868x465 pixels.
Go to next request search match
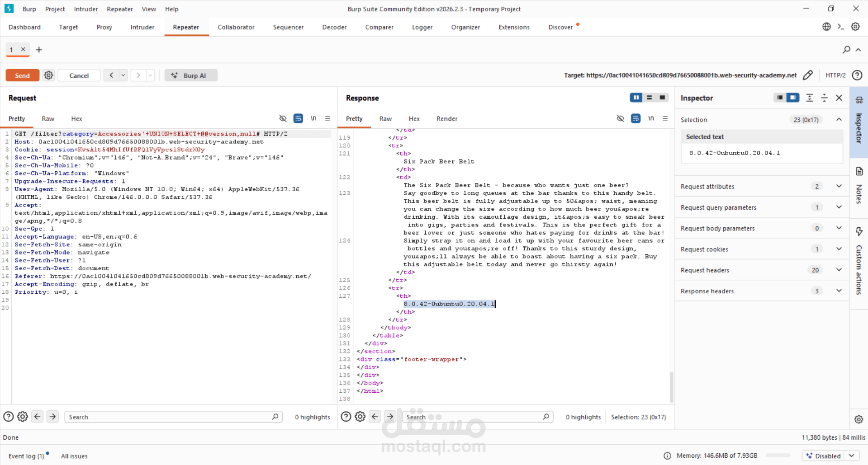pyautogui.click(x=52, y=417)
